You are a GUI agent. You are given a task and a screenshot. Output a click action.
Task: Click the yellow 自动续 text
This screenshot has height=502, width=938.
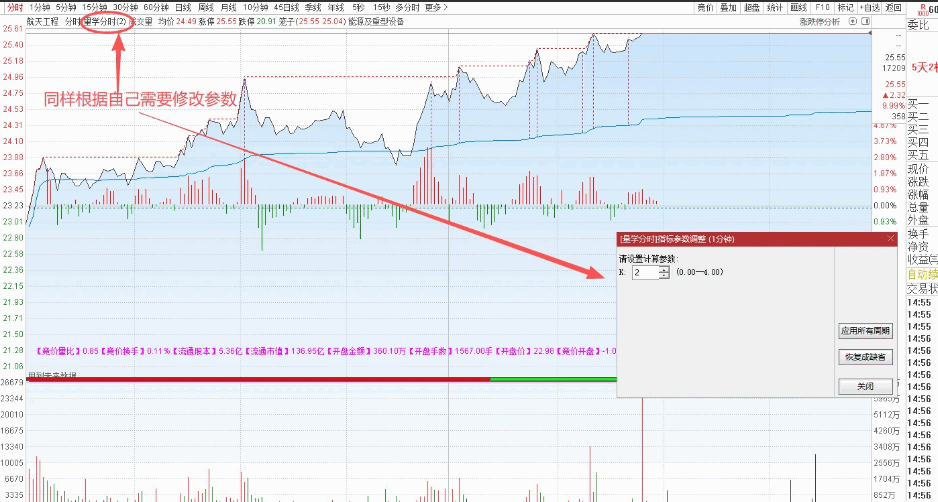point(922,275)
